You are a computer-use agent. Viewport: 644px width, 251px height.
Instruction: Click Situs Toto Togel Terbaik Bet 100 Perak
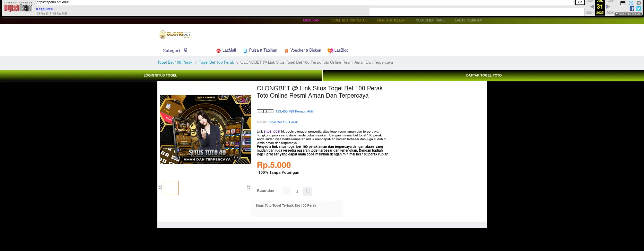point(286,206)
